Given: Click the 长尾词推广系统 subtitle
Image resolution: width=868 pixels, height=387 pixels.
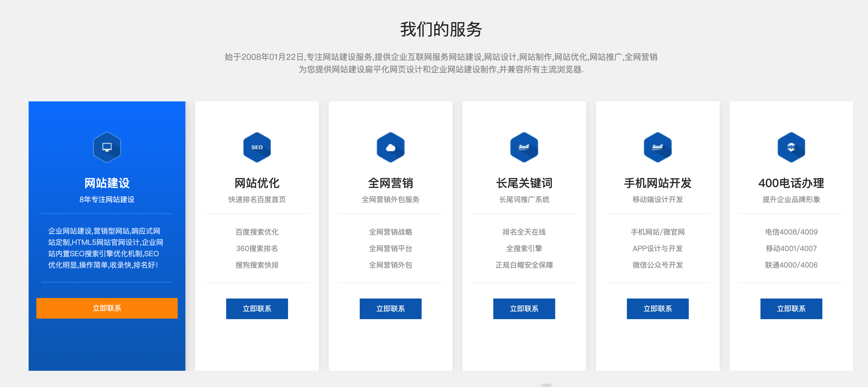Looking at the screenshot, I should 524,200.
